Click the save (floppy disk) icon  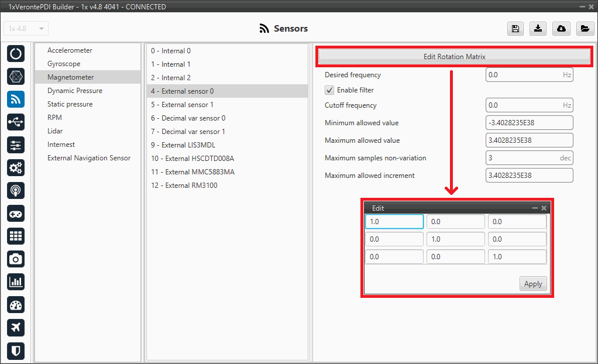[515, 29]
